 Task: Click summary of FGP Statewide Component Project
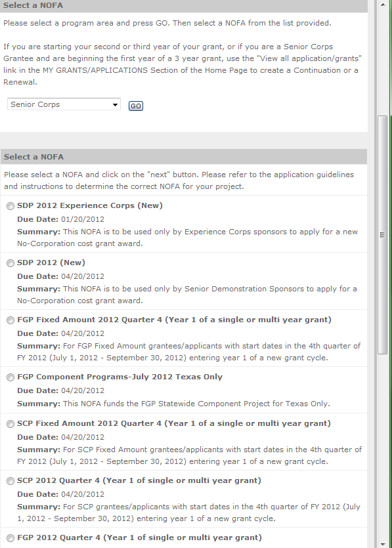click(173, 404)
